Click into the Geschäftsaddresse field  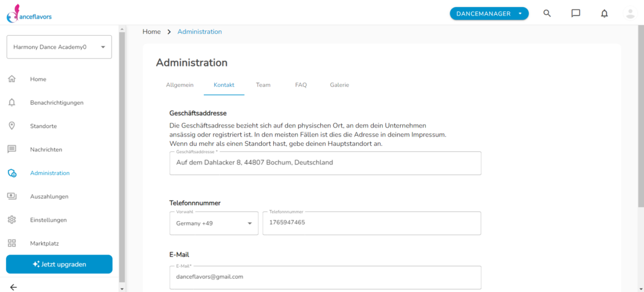tap(326, 163)
